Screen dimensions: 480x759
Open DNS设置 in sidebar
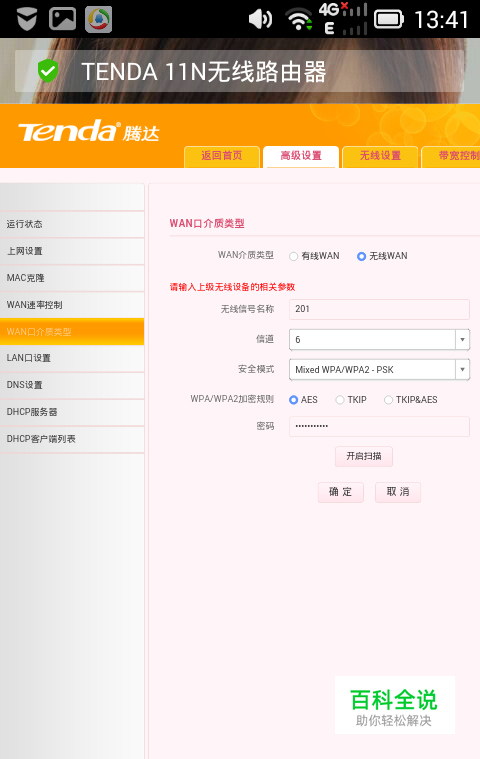[x=72, y=386]
